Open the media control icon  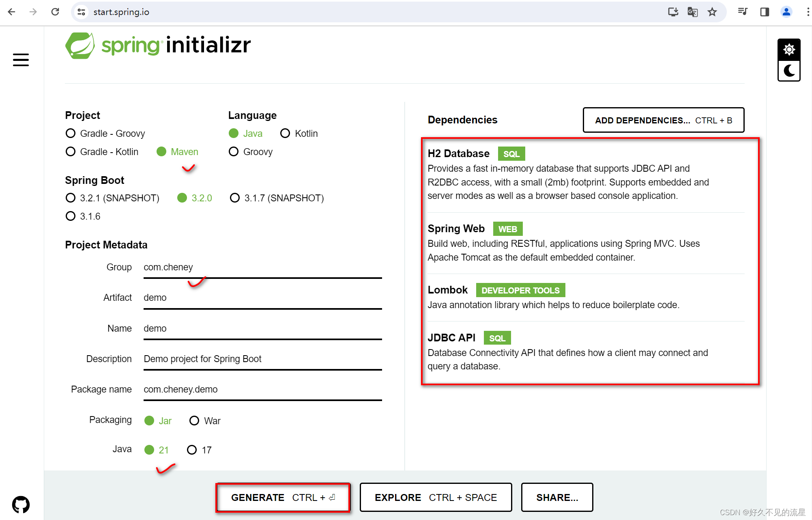pos(743,12)
